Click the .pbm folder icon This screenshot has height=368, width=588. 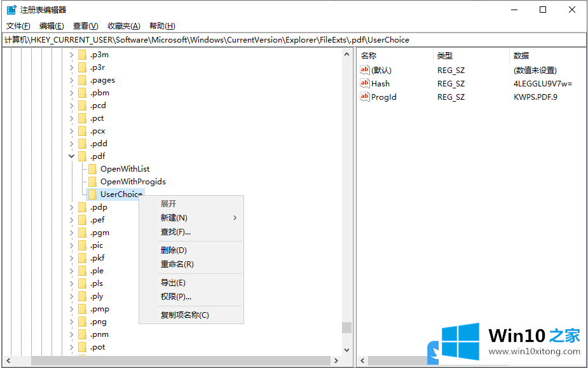82,93
